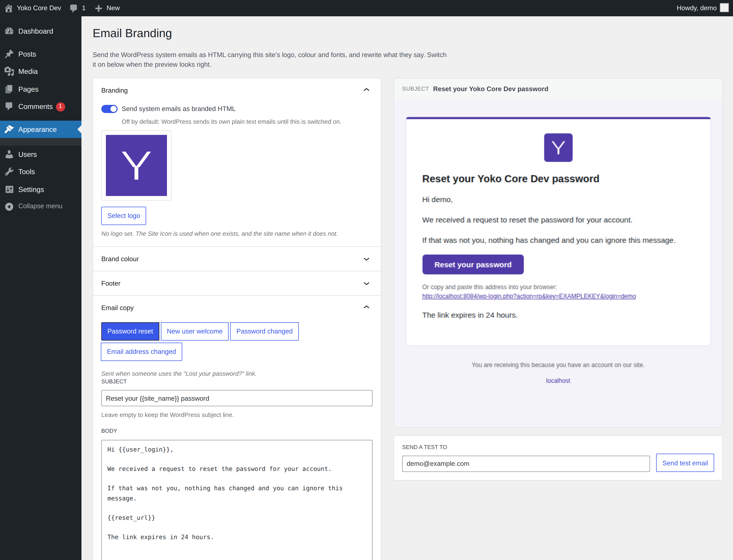733x560 pixels.
Task: Click Send test email button
Action: (685, 463)
